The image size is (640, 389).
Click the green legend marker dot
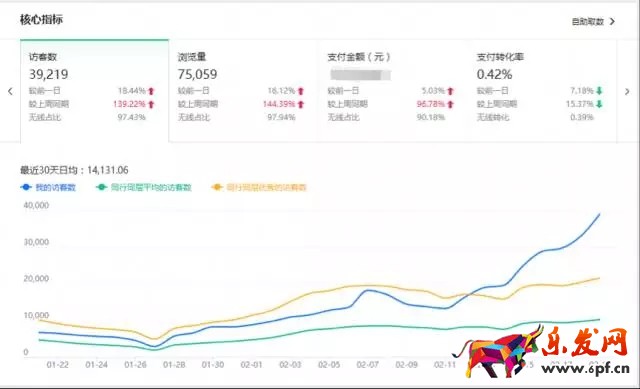click(x=101, y=187)
